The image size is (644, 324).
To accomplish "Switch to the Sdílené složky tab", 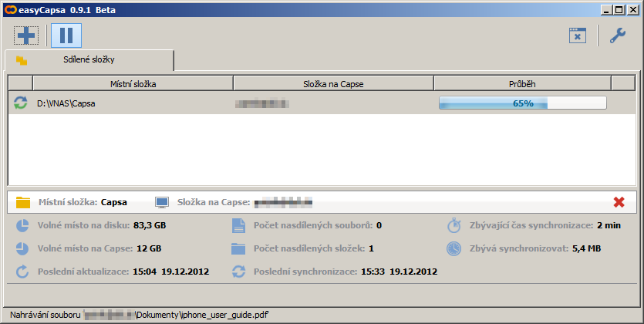I will tap(89, 59).
